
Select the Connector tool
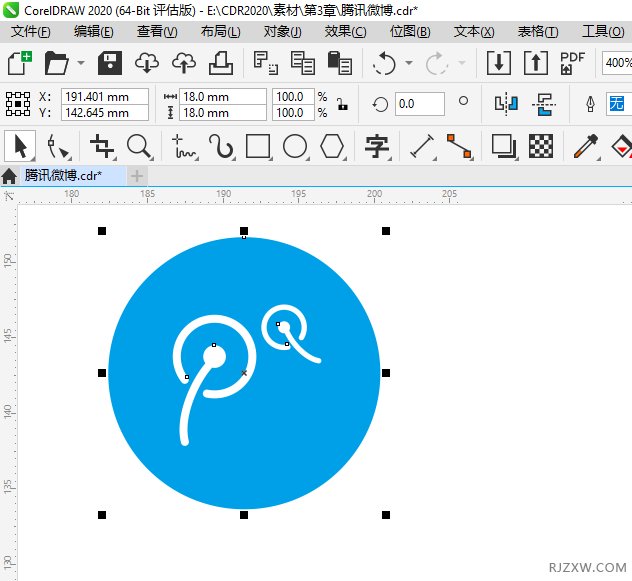pos(459,146)
